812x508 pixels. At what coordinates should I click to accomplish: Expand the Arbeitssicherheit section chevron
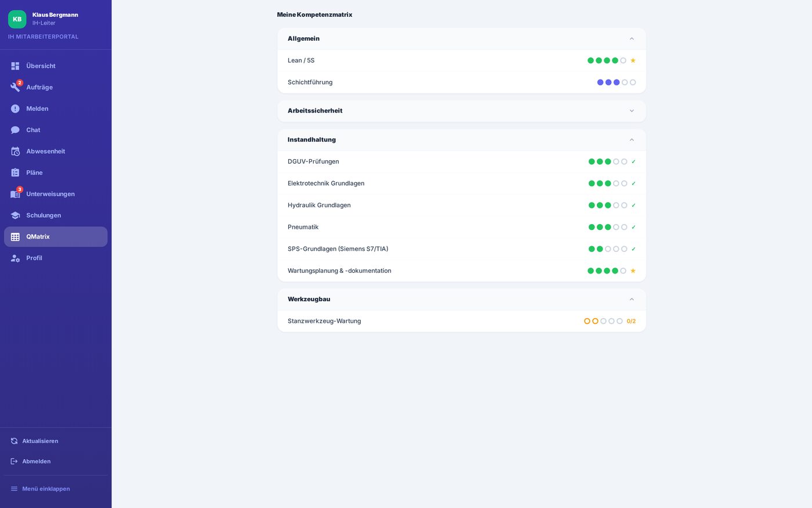pyautogui.click(x=632, y=111)
